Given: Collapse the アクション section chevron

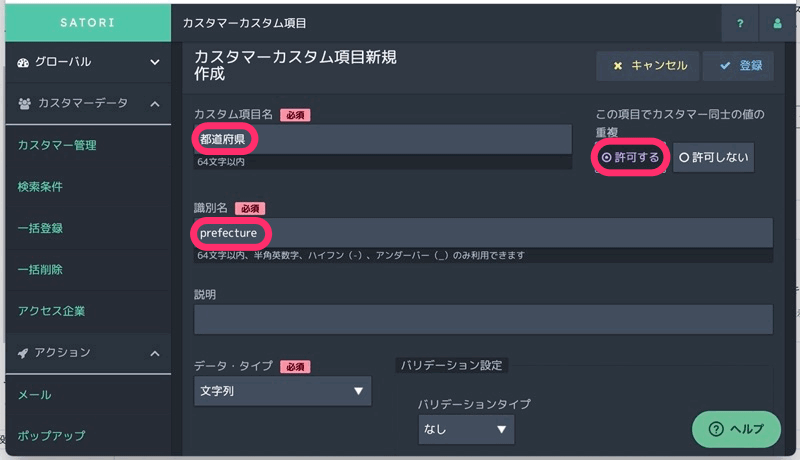Looking at the screenshot, I should 155,353.
